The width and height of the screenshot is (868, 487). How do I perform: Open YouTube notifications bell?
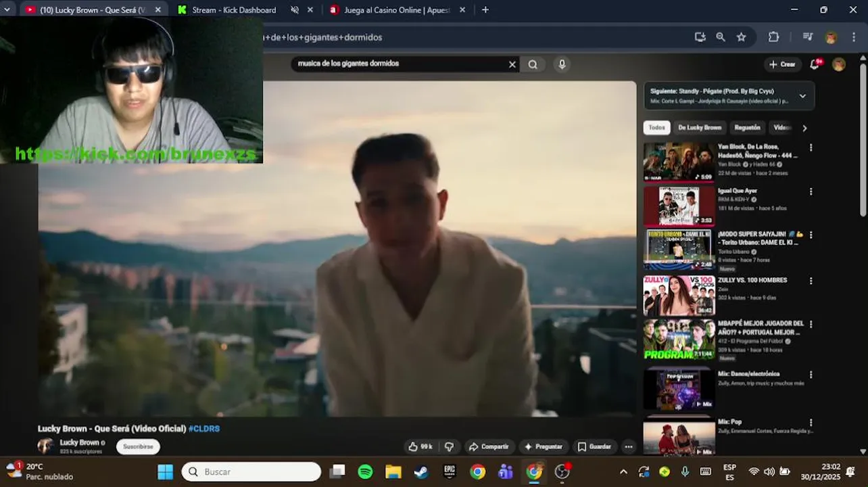click(x=815, y=64)
